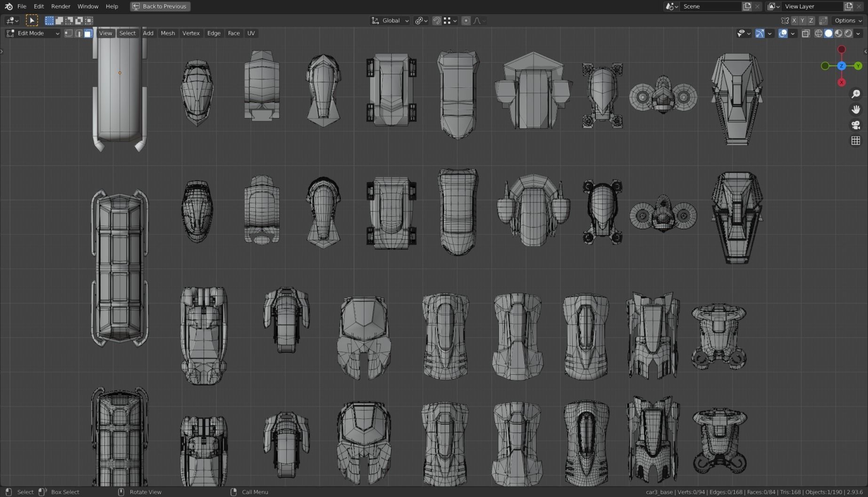Image resolution: width=868 pixels, height=497 pixels.
Task: Choose Invert Selection mode icon
Action: pyautogui.click(x=79, y=21)
